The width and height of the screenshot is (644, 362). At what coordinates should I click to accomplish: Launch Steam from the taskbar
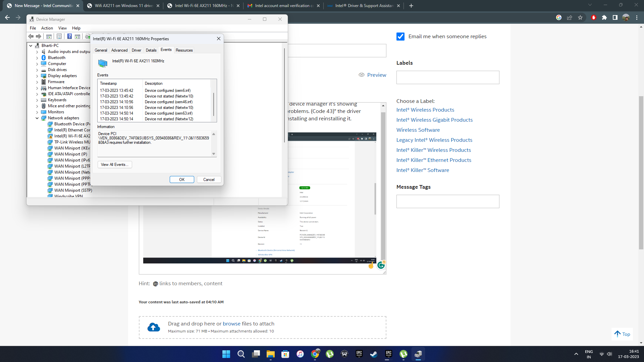point(374,354)
